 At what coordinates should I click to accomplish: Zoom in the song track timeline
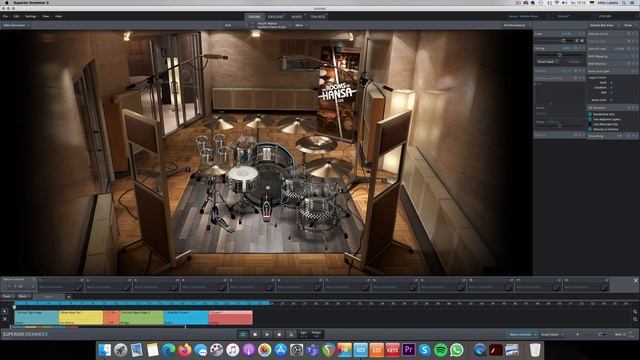(635, 311)
